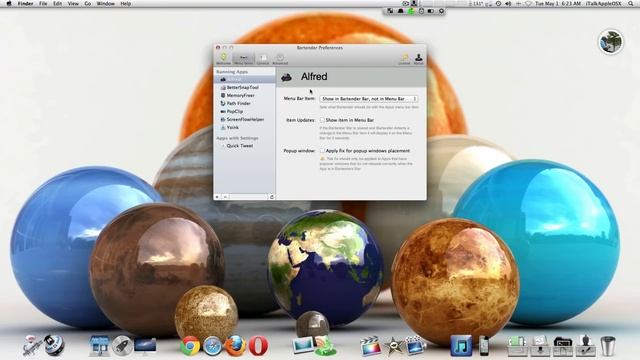Open the Go menu
Image resolution: width=640 pixels, height=360 pixels.
(x=88, y=3)
